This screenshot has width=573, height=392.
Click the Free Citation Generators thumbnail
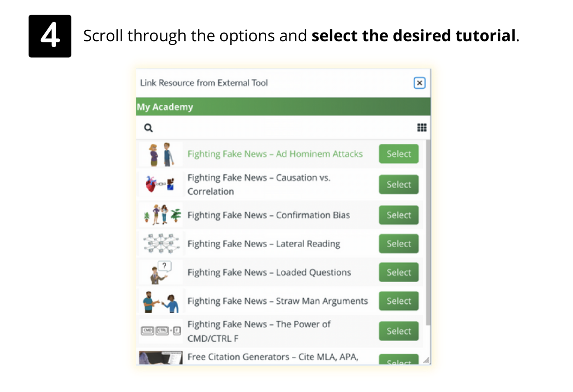160,357
